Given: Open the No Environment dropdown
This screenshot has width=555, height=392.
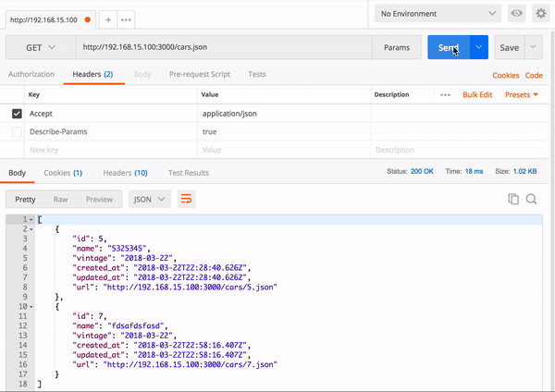Looking at the screenshot, I should click(x=438, y=14).
